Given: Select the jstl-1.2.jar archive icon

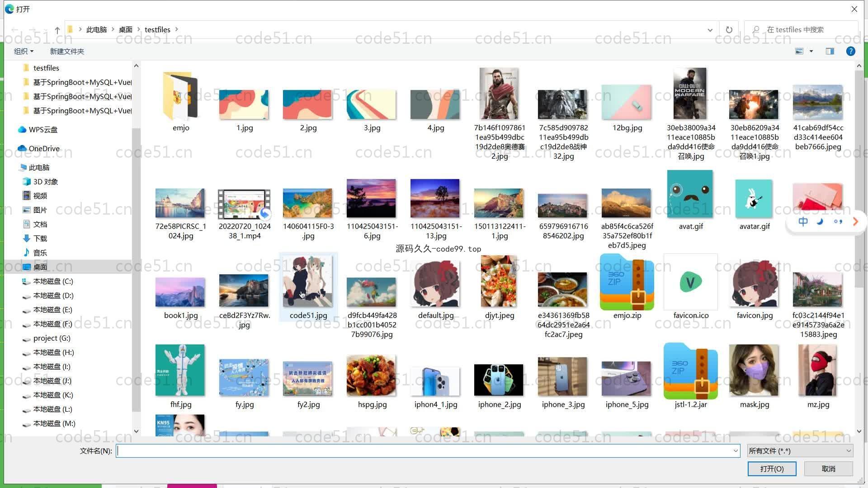Looking at the screenshot, I should point(690,371).
